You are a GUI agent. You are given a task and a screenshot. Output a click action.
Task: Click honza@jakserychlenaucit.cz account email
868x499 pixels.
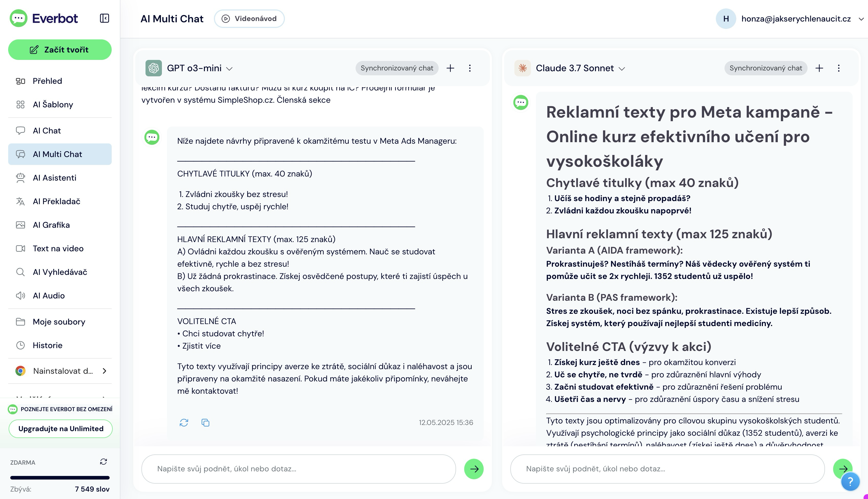(x=796, y=19)
